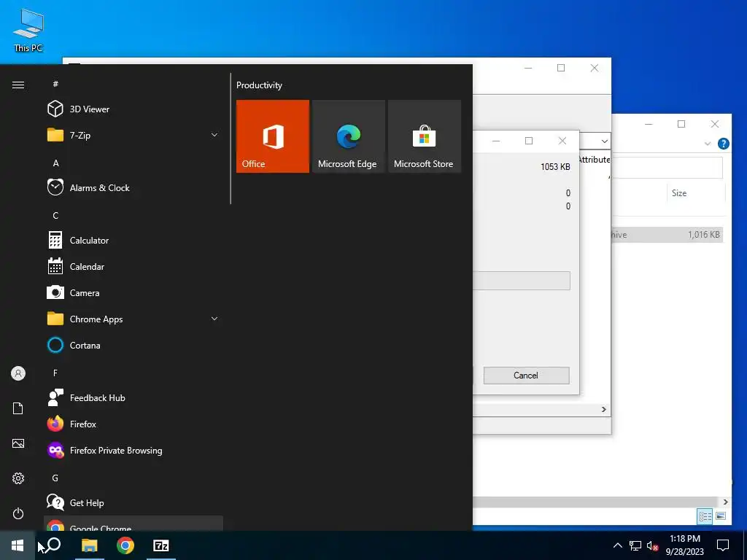Image resolution: width=747 pixels, height=560 pixels.
Task: Open Firefox Private Browsing
Action: (133, 450)
